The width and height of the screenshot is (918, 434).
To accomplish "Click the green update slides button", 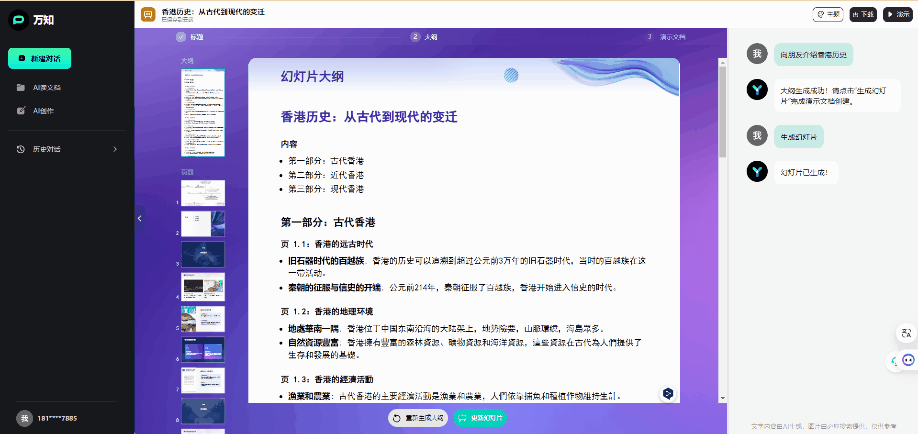I will click(x=480, y=417).
